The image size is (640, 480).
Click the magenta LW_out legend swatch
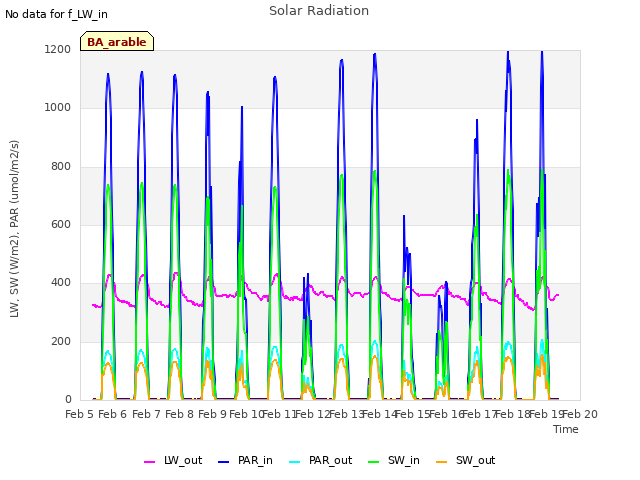(x=149, y=462)
